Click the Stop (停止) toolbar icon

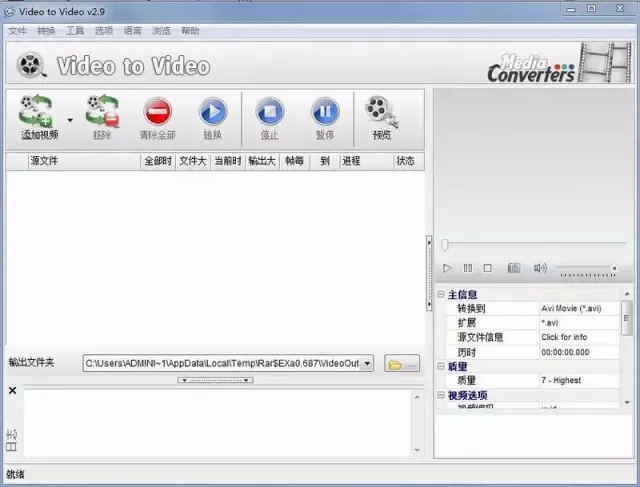click(270, 111)
